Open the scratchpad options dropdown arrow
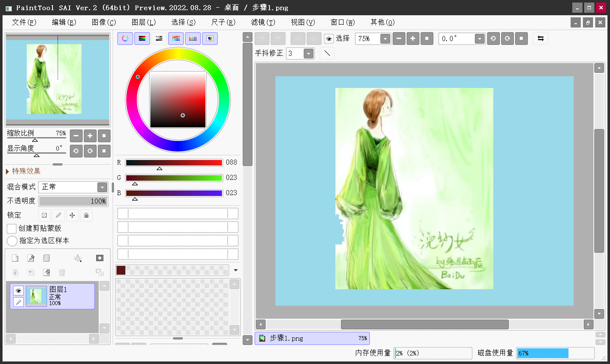This screenshot has height=364, width=610. pyautogui.click(x=236, y=270)
